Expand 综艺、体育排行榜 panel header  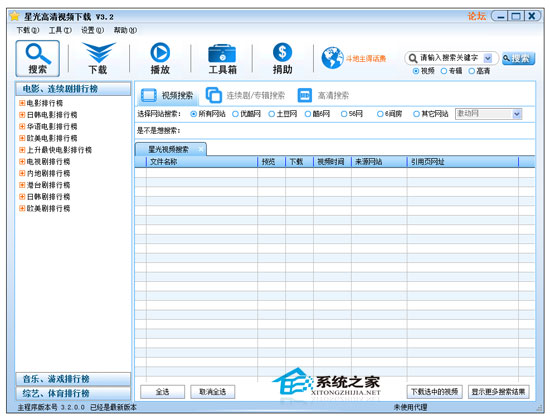[73, 393]
